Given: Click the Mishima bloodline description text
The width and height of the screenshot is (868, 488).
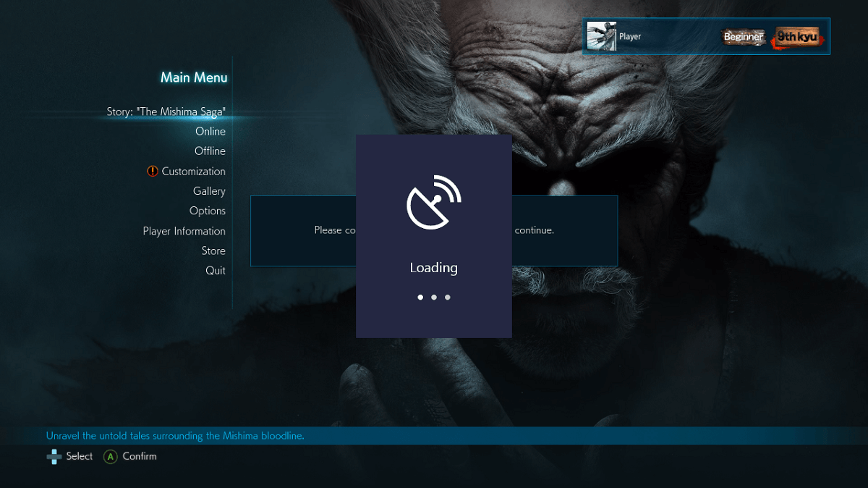Looking at the screenshot, I should tap(176, 436).
